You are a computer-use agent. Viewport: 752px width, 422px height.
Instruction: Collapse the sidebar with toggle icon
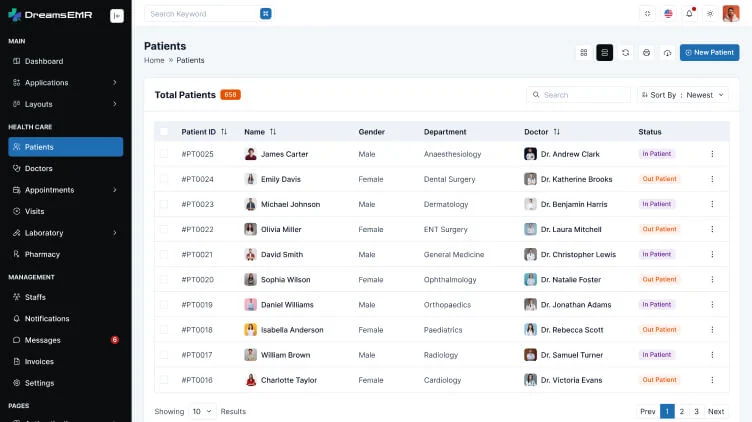coord(117,15)
